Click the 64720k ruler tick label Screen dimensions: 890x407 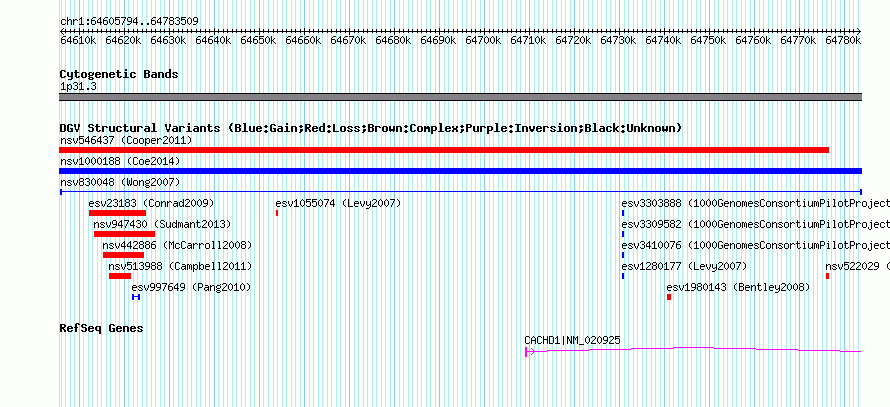click(573, 40)
